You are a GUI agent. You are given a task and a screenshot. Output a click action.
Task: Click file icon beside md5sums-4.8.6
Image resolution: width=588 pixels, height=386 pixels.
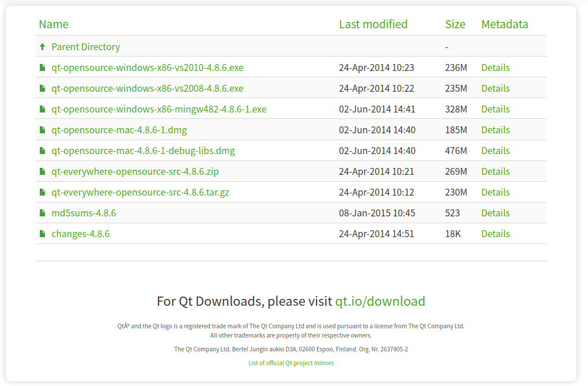point(43,213)
